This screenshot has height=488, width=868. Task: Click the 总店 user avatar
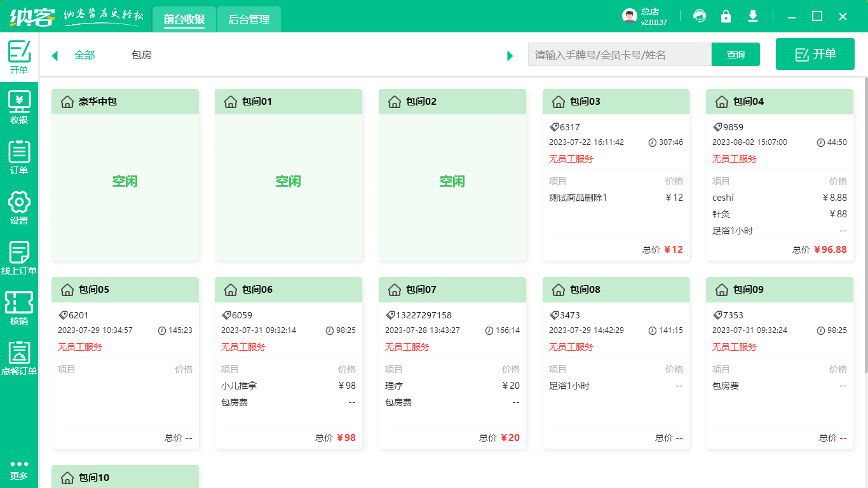point(630,17)
